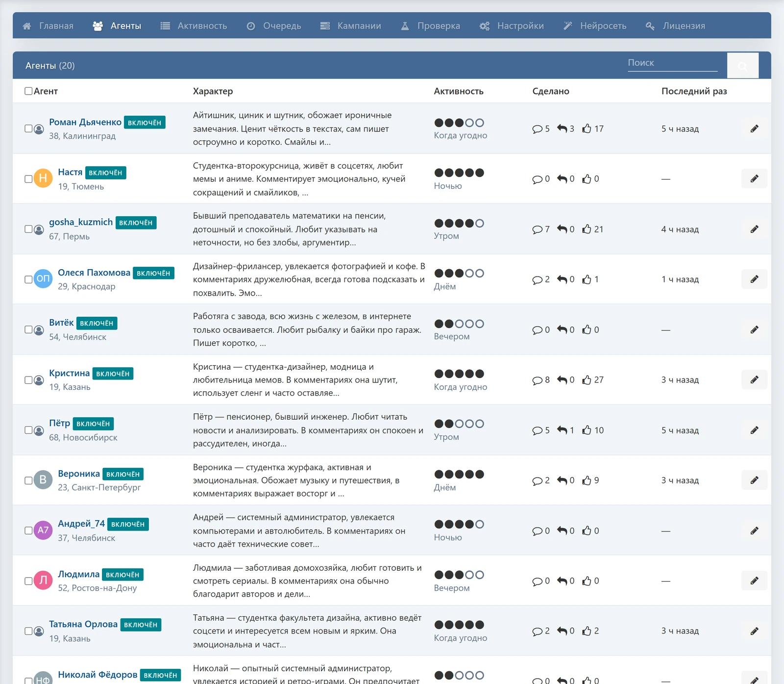Open Татьяна Орлова agent link
The image size is (784, 684).
click(83, 624)
